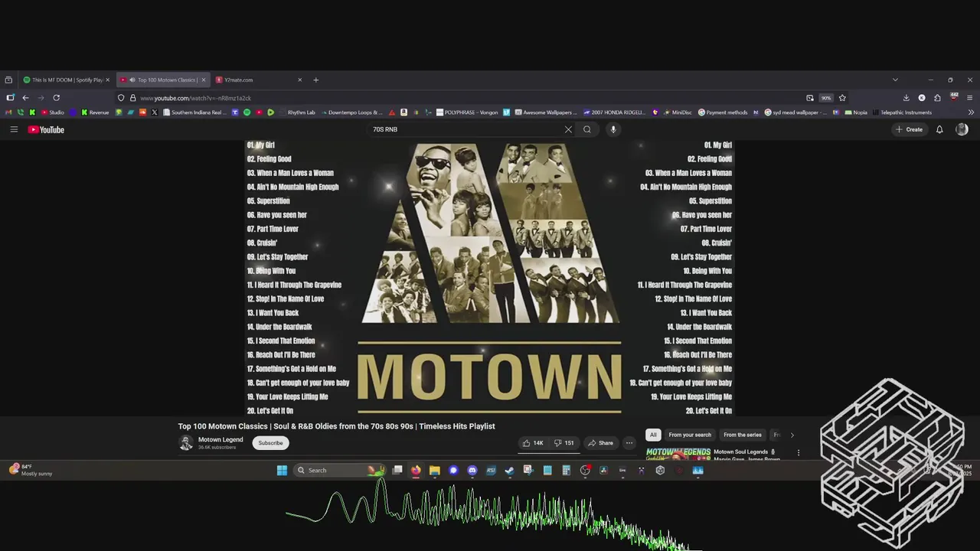Submit search with magnifier button

pyautogui.click(x=587, y=129)
